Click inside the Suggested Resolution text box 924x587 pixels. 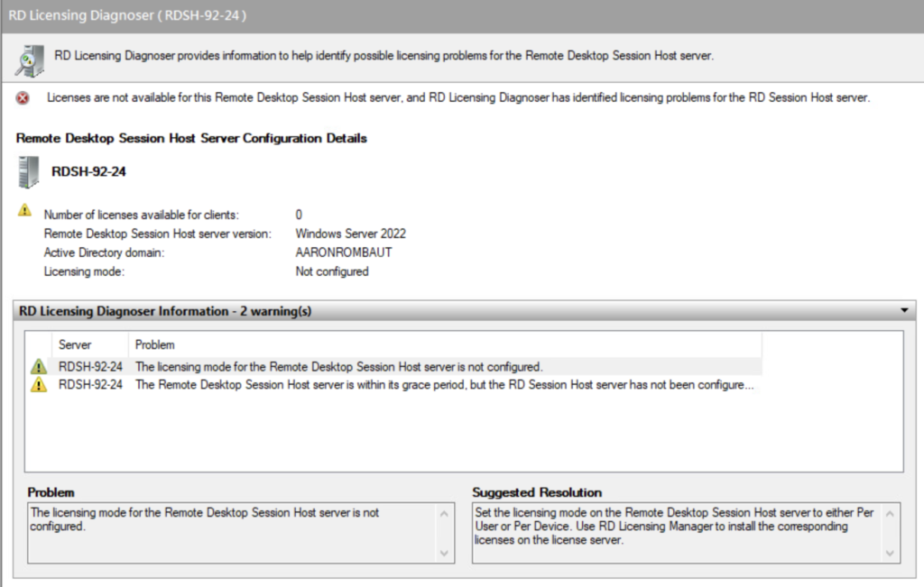tap(674, 534)
